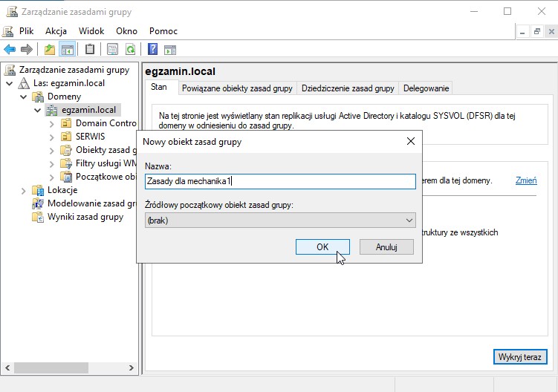Screen dimensions: 558x392
Task: Confirm the new GPO with OK
Action: pos(322,247)
